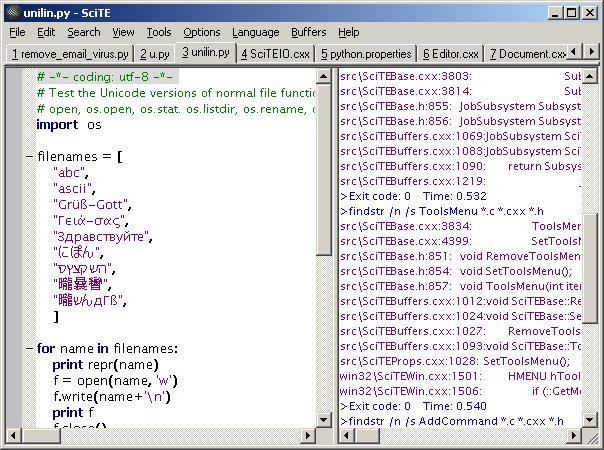Click the output pane scrollbar down arrow
Screen dimensions: 604x450
[x=589, y=420]
